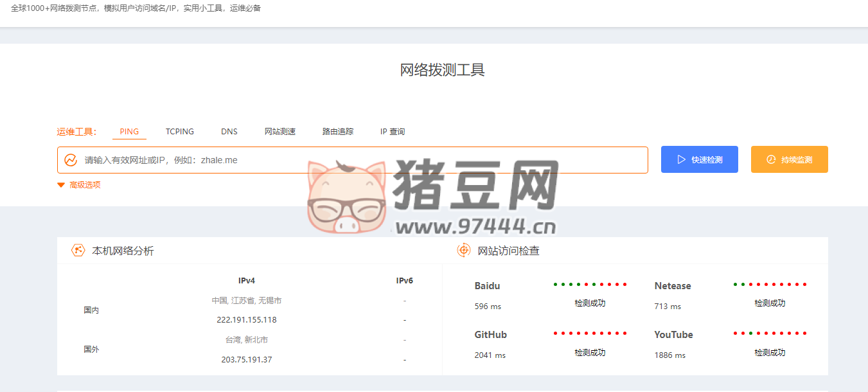The image size is (868, 392).
Task: Click the status dot indicator next to GitHub
Action: (589, 334)
